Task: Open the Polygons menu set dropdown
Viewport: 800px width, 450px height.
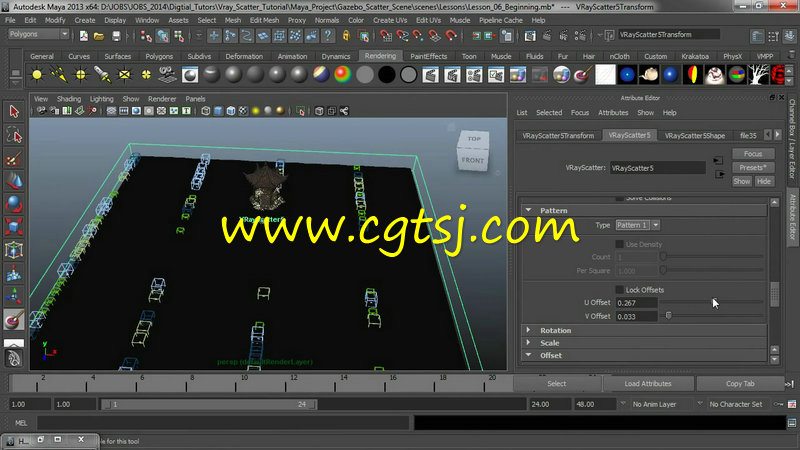Action: click(x=39, y=34)
